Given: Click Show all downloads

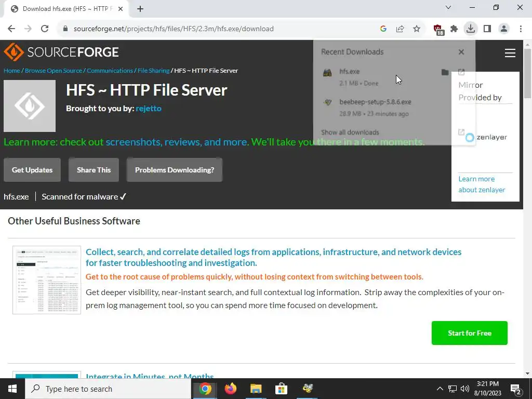Looking at the screenshot, I should 350,132.
